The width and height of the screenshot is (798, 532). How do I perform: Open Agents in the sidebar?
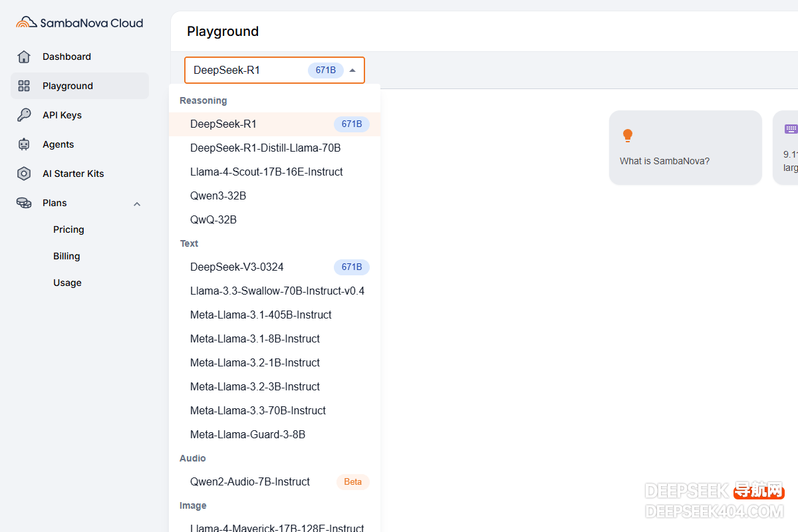point(80,144)
